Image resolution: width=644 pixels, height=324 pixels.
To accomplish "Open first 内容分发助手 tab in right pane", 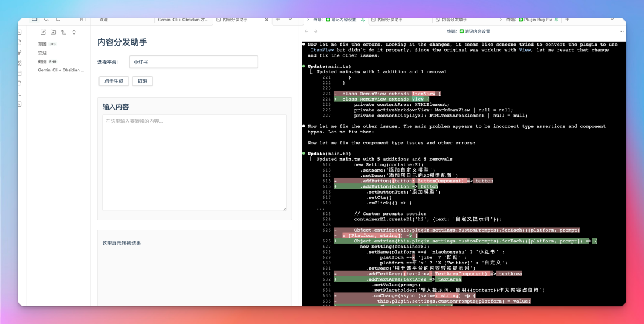I will pyautogui.click(x=387, y=20).
